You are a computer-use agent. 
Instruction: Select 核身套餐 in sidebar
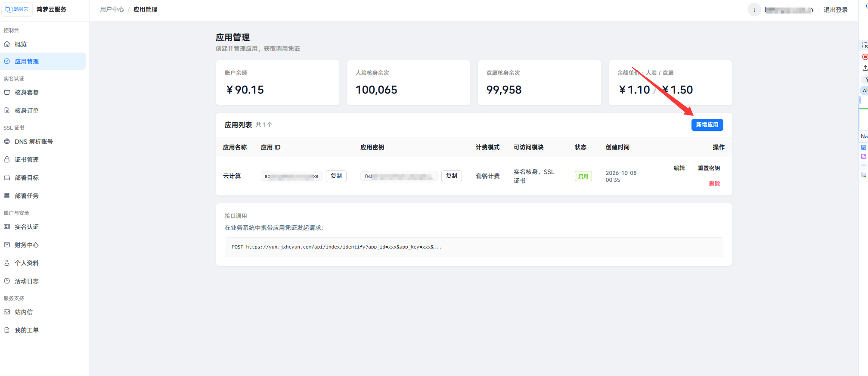click(43, 92)
